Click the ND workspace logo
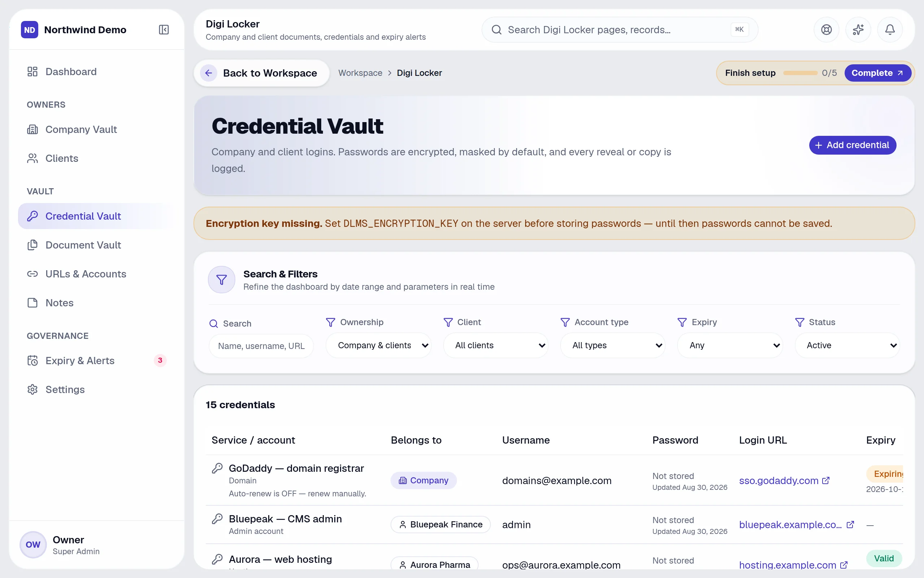The height and width of the screenshot is (578, 924). (29, 29)
